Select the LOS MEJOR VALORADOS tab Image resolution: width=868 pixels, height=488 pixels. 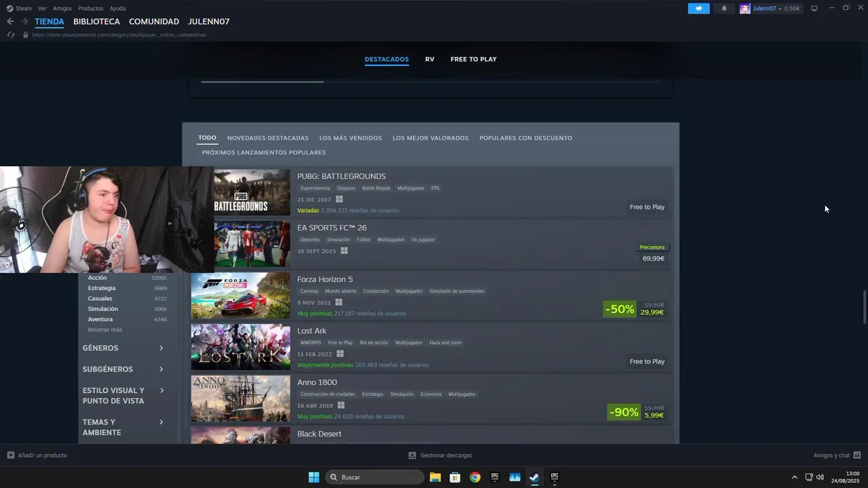pyautogui.click(x=431, y=138)
